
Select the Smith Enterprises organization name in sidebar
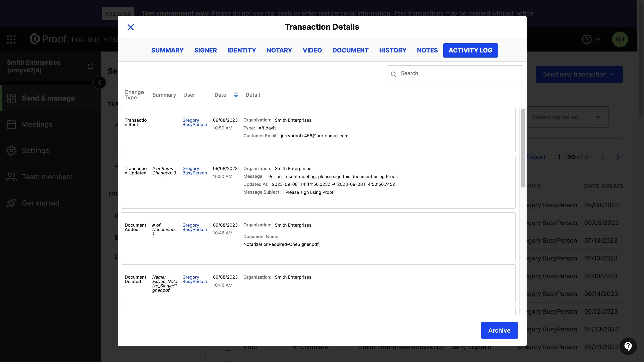click(34, 66)
